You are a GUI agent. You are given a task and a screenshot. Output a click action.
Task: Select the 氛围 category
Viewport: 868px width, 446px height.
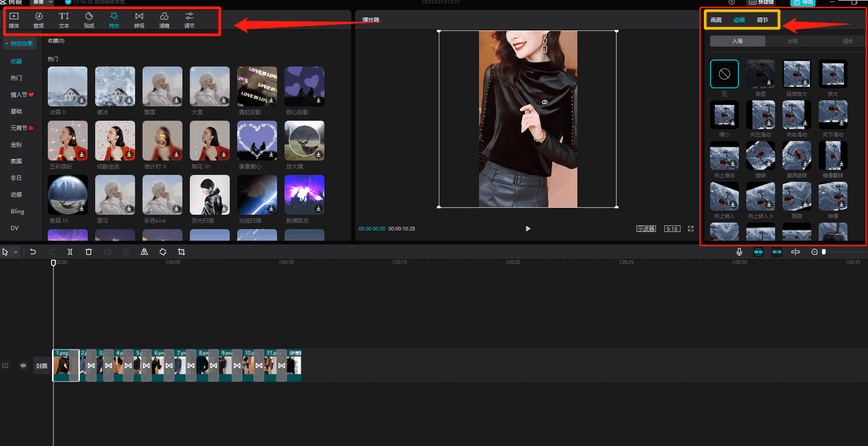click(16, 161)
